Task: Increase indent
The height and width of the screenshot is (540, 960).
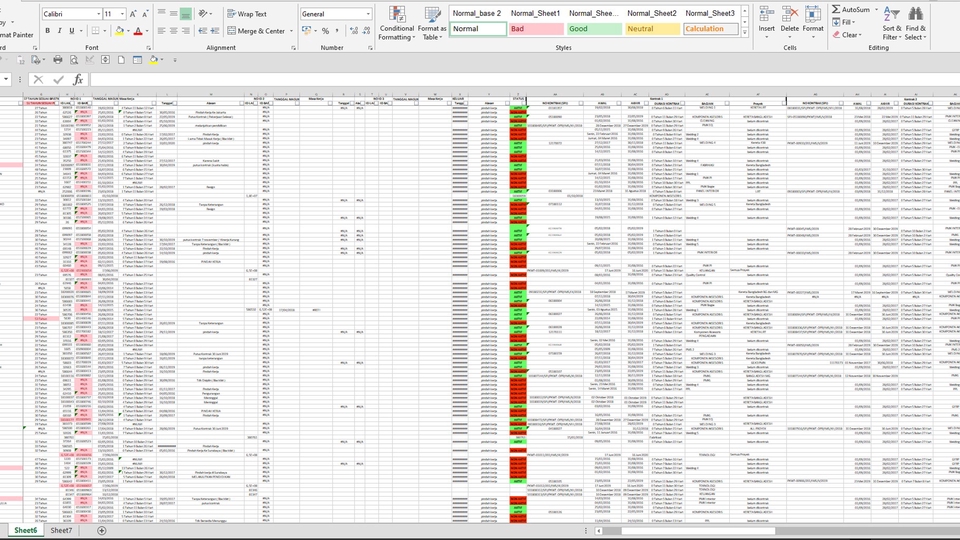Action: pyautogui.click(x=215, y=31)
